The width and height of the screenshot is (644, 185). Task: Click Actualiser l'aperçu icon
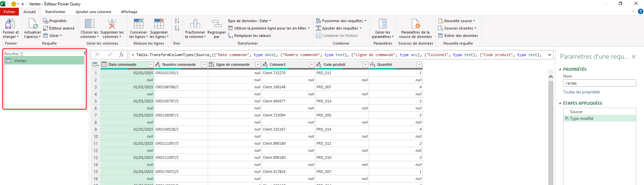click(x=33, y=24)
